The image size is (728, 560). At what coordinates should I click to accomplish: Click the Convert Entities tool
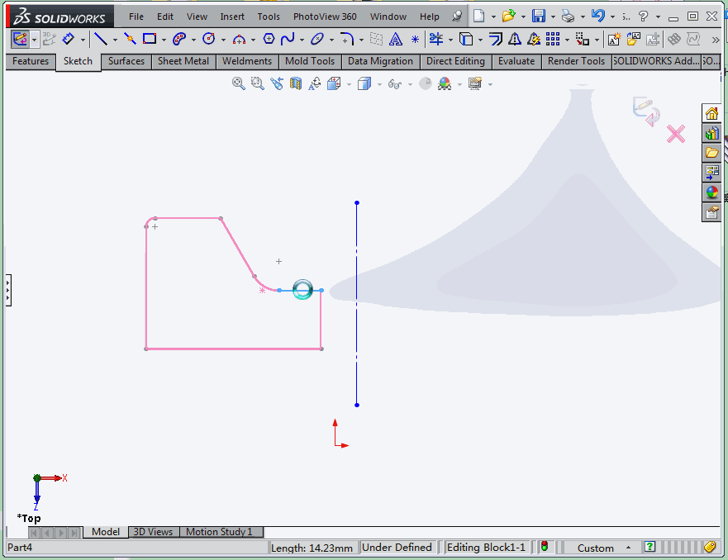[x=466, y=39]
